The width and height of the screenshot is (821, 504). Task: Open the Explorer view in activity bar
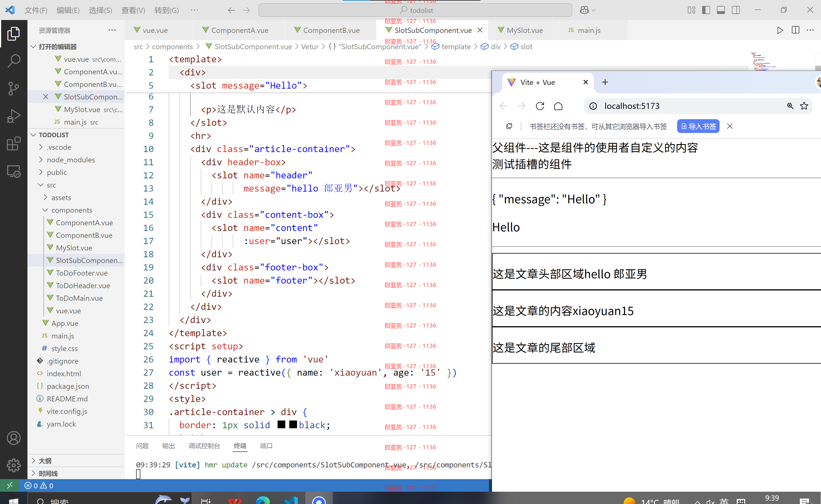pyautogui.click(x=14, y=34)
